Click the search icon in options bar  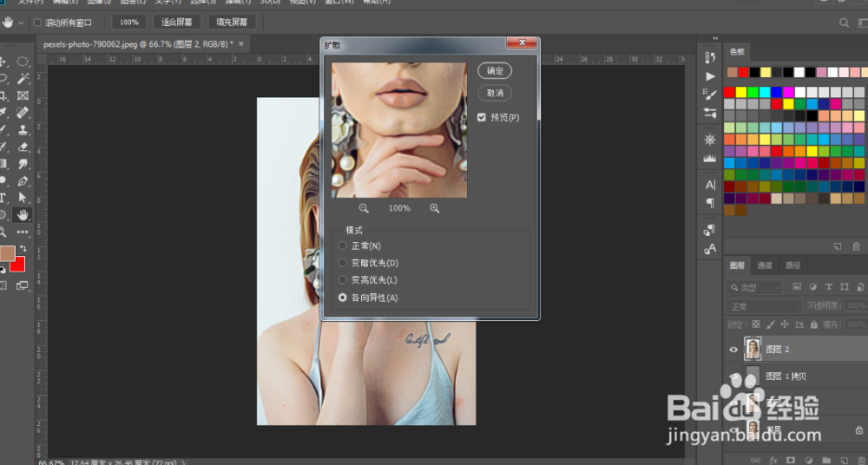tap(844, 23)
